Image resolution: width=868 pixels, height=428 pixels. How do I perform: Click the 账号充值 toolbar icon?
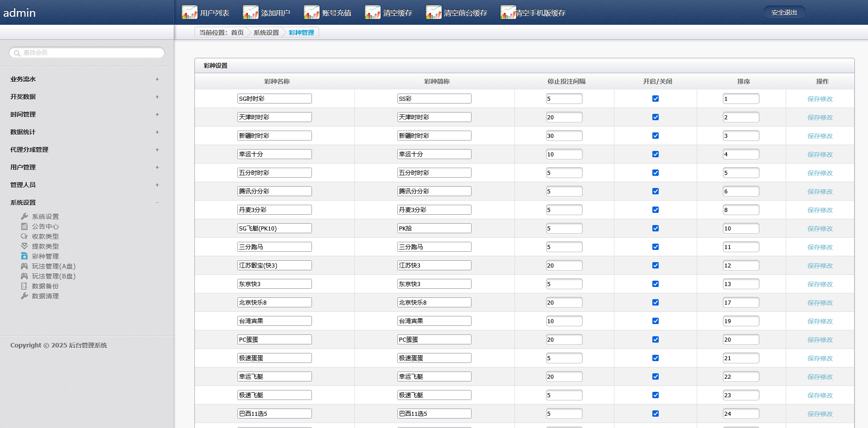[311, 12]
